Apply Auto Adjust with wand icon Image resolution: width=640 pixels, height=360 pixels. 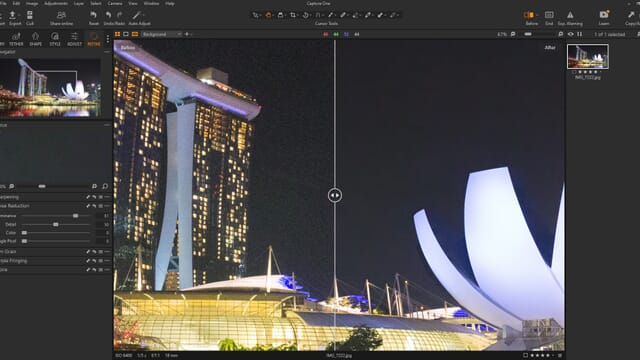pyautogui.click(x=136, y=15)
